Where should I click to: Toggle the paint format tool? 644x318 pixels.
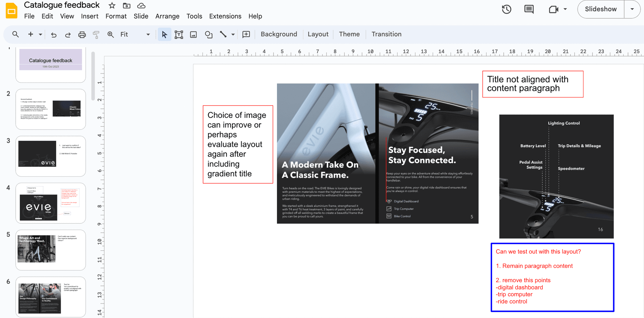(x=96, y=35)
